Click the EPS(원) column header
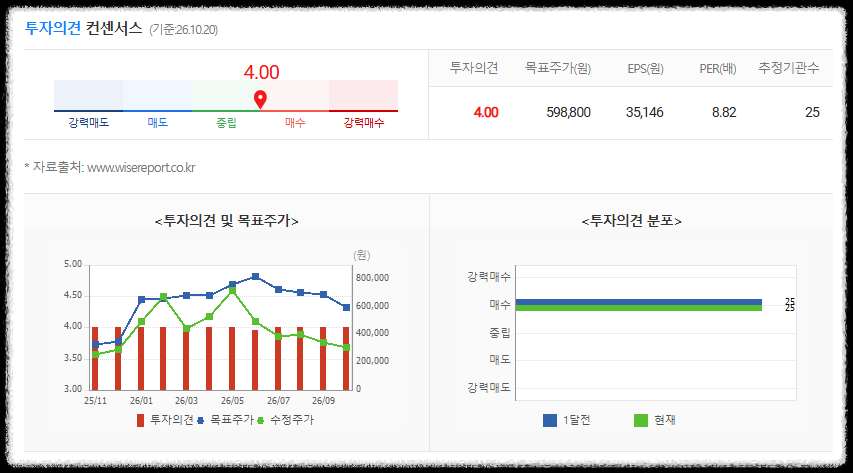Viewport: 853px width, 473px height. pyautogui.click(x=645, y=68)
